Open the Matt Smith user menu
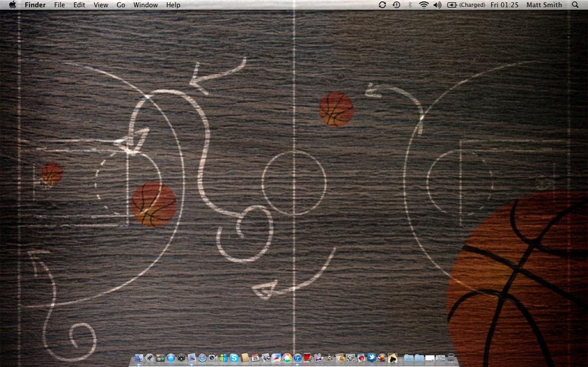The image size is (588, 367). tap(544, 5)
